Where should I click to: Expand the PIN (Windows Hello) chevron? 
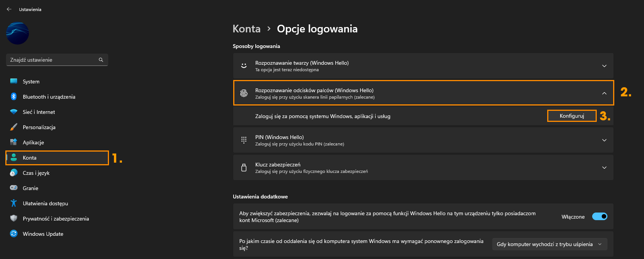pos(604,140)
